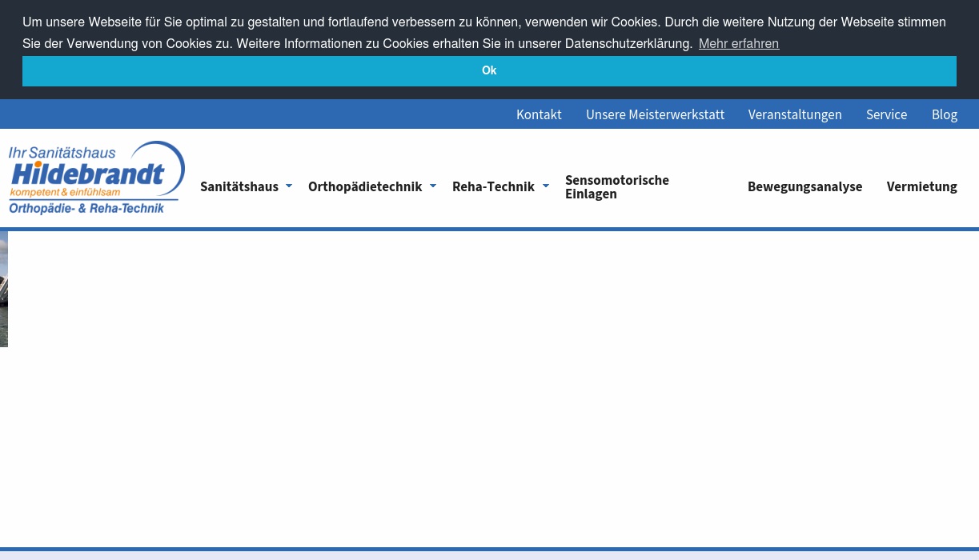
Task: Open the Mehr erfahren cookie link
Action: click(x=738, y=43)
